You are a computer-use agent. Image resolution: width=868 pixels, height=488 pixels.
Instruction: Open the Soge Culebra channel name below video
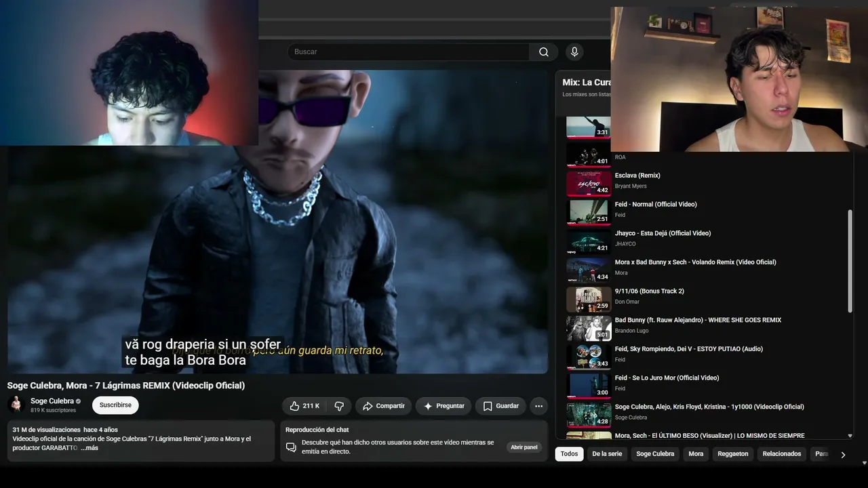tap(52, 401)
